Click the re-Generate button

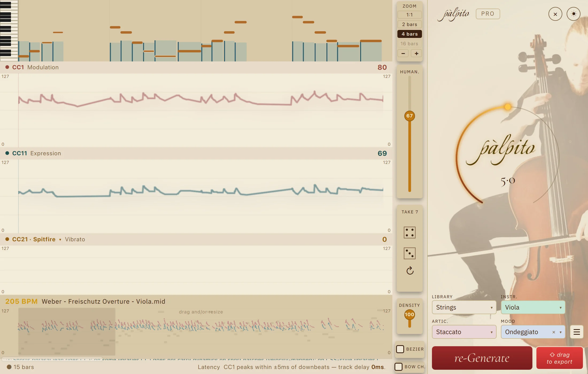click(482, 358)
